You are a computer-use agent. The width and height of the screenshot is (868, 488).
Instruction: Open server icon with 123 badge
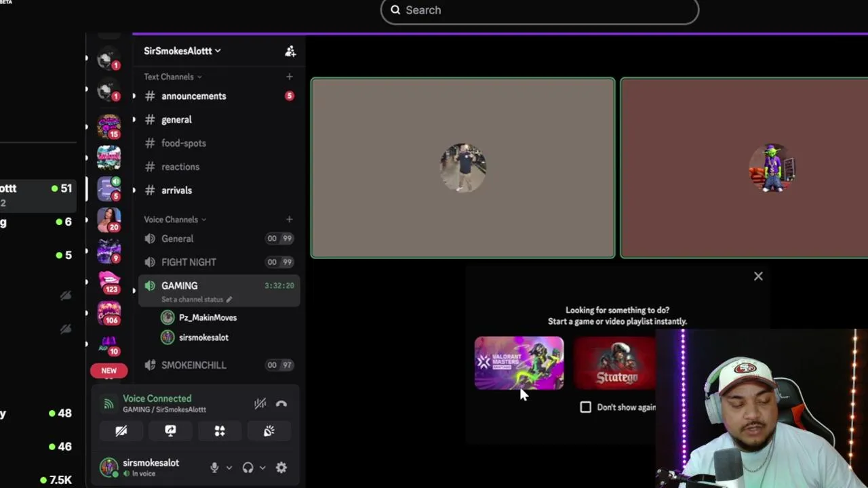(x=109, y=282)
